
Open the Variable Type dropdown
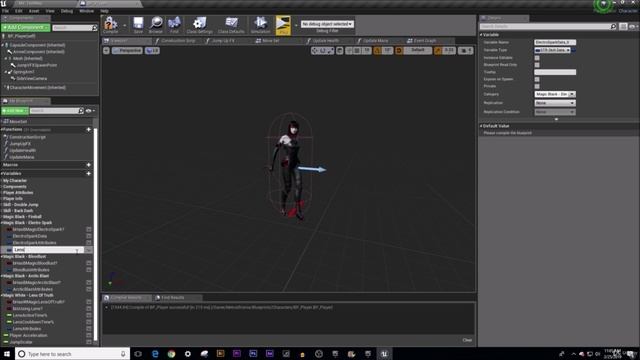click(552, 50)
